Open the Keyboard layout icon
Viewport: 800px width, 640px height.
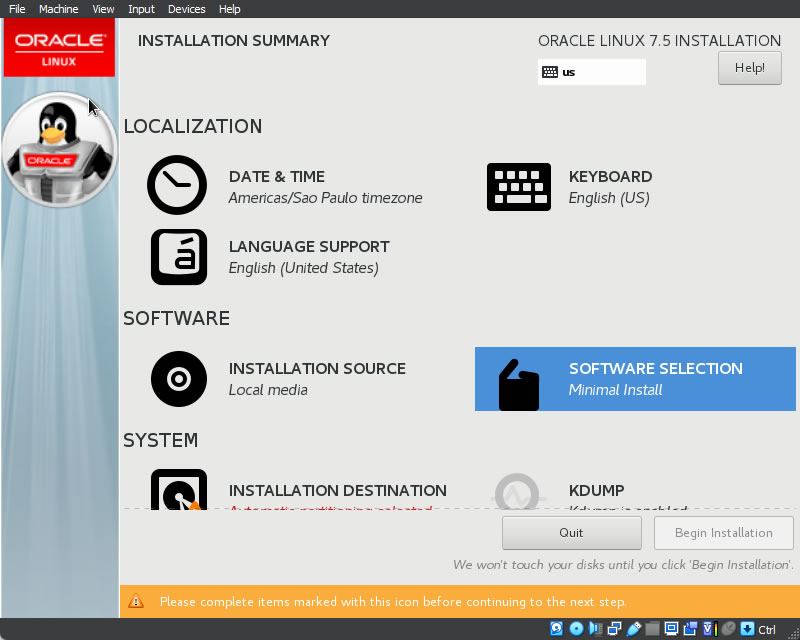[x=518, y=187]
